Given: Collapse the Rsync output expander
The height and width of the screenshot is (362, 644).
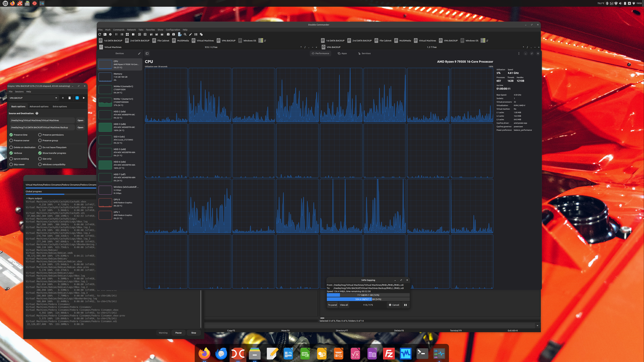Looking at the screenshot, I should (27, 198).
